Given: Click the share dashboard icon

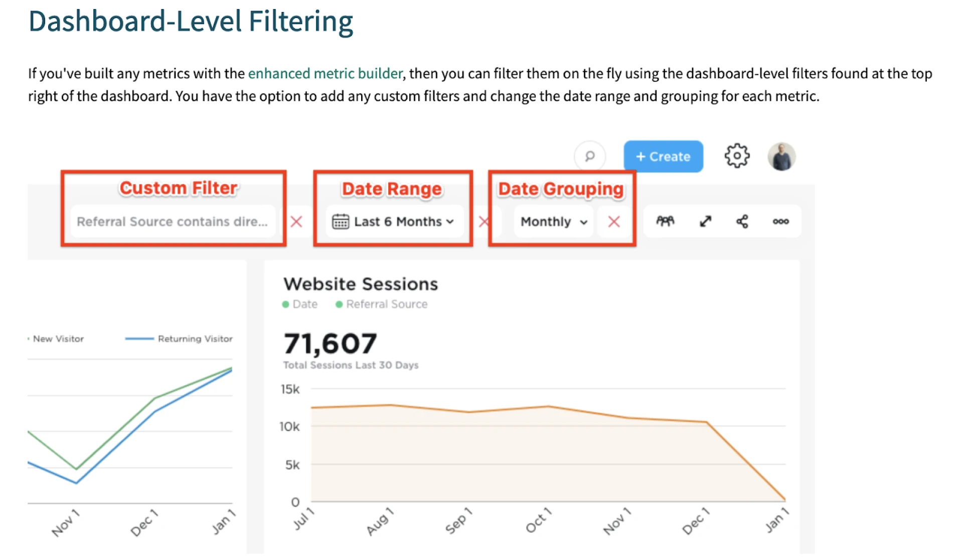Looking at the screenshot, I should tap(742, 221).
